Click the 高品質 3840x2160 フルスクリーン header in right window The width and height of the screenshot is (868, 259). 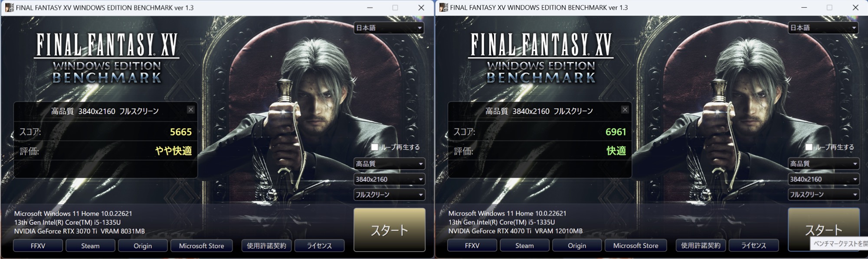pyautogui.click(x=539, y=111)
